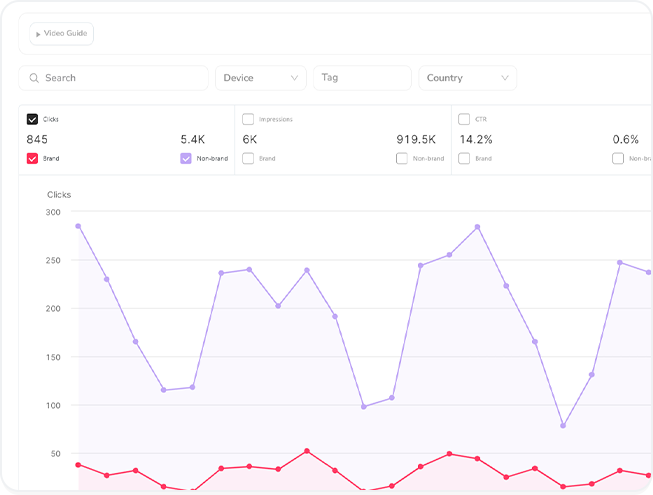Image resolution: width=653 pixels, height=495 pixels.
Task: Click the Tag filter field
Action: pos(362,78)
